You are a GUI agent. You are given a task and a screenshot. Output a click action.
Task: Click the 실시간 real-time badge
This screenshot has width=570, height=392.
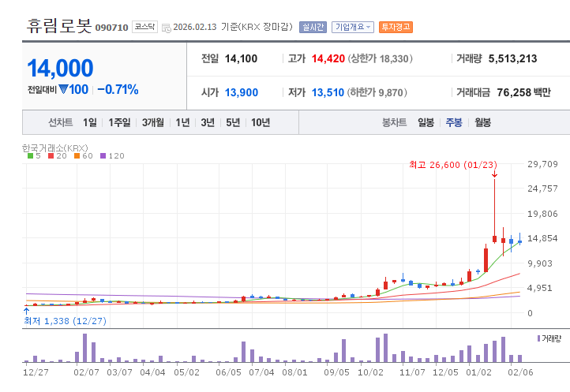[313, 28]
